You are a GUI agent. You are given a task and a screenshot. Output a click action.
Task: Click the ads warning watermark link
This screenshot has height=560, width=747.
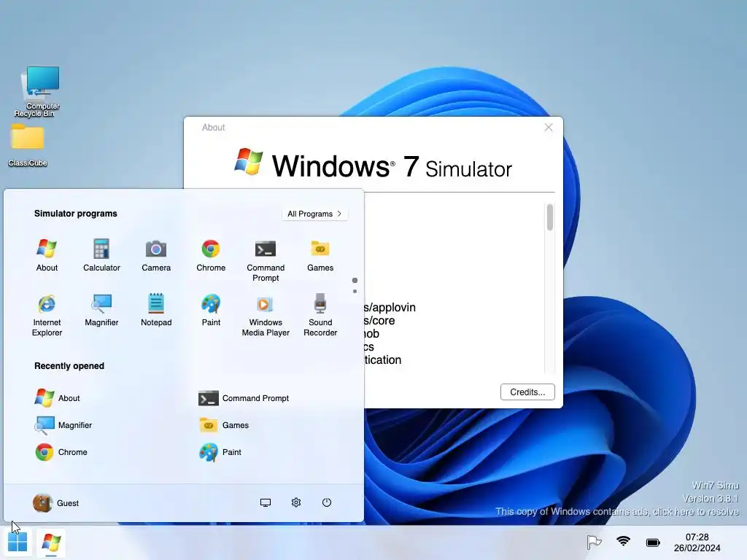pyautogui.click(x=617, y=511)
